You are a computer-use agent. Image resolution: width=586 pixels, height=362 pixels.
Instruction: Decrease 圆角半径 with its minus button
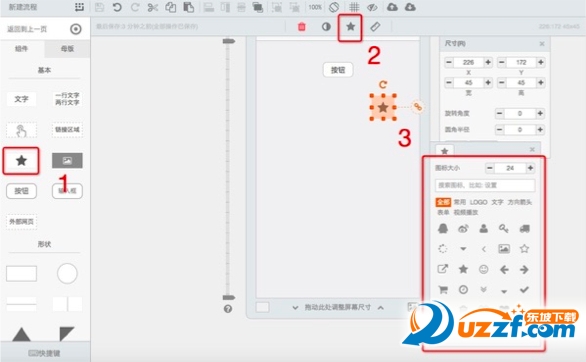coord(499,130)
